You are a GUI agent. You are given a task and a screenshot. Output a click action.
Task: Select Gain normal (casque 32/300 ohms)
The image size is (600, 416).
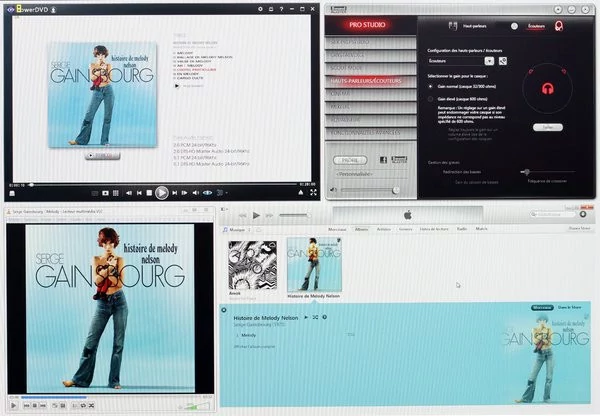coord(430,86)
